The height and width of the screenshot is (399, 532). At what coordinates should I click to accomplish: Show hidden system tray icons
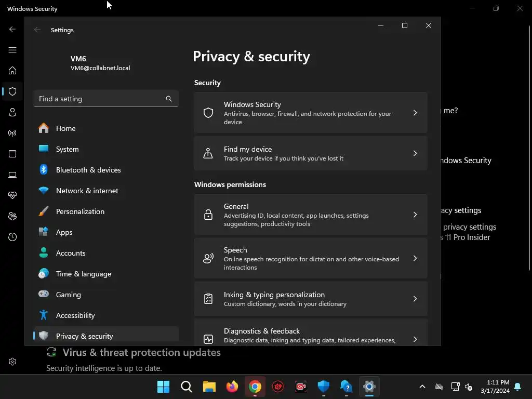422,387
